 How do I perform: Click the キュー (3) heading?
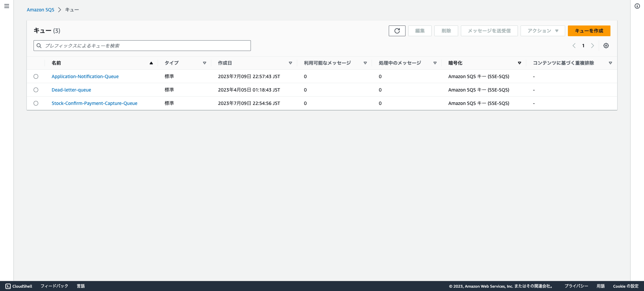click(x=47, y=31)
